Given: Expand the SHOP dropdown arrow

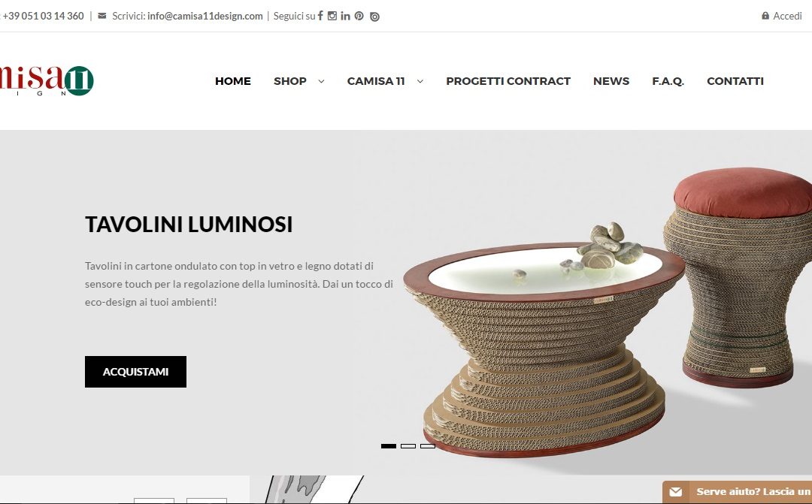Looking at the screenshot, I should tap(321, 81).
